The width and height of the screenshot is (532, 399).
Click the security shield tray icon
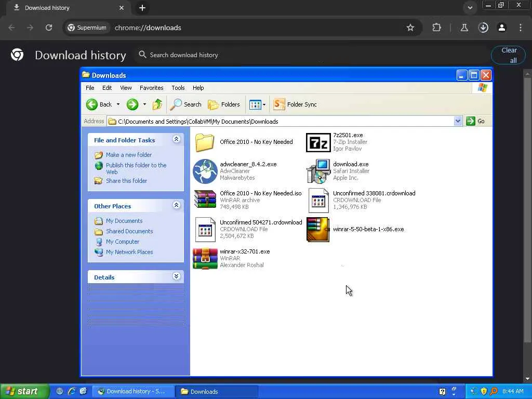click(x=484, y=392)
